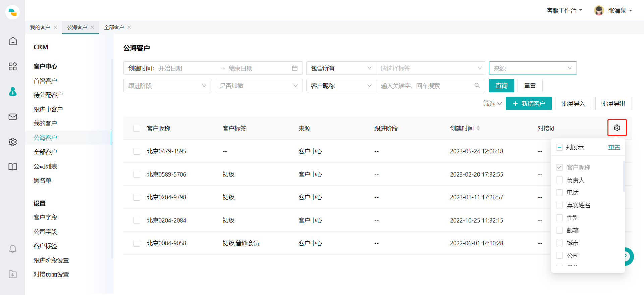The width and height of the screenshot is (644, 295).
Task: Close the 我的客户 tab
Action: pos(55,27)
